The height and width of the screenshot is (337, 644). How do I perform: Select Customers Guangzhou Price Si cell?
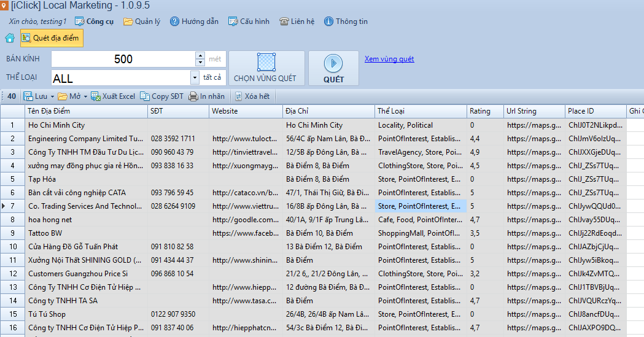pyautogui.click(x=86, y=274)
